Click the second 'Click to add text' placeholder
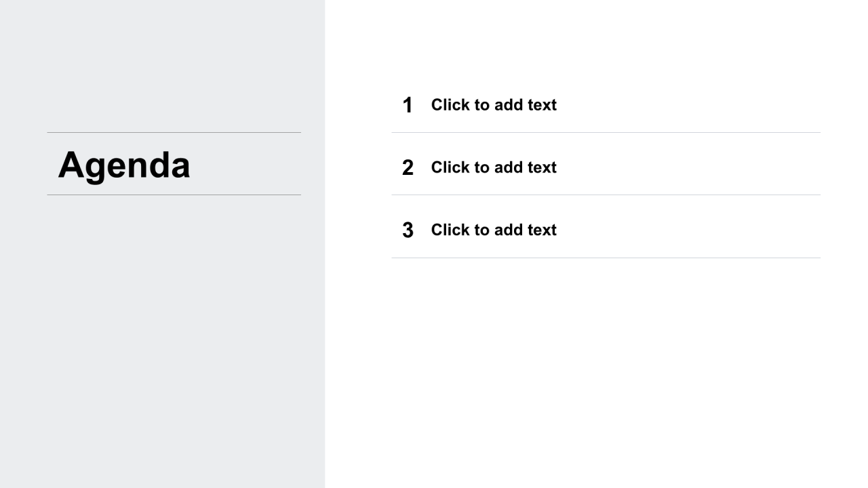 (x=494, y=167)
